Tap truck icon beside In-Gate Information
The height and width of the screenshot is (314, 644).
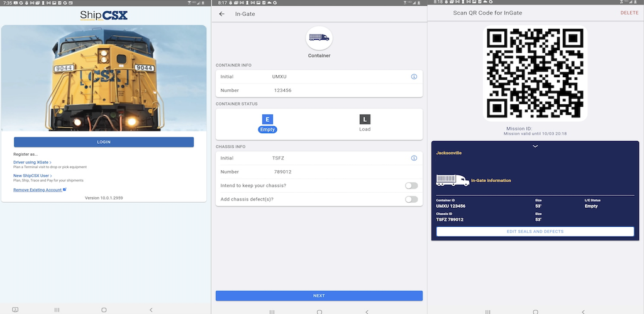452,180
